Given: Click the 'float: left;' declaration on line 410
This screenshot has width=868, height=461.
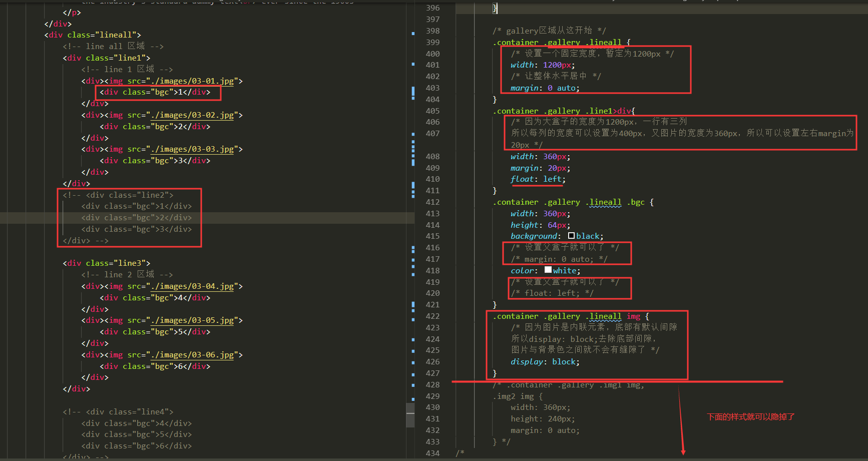Looking at the screenshot, I should click(x=538, y=179).
